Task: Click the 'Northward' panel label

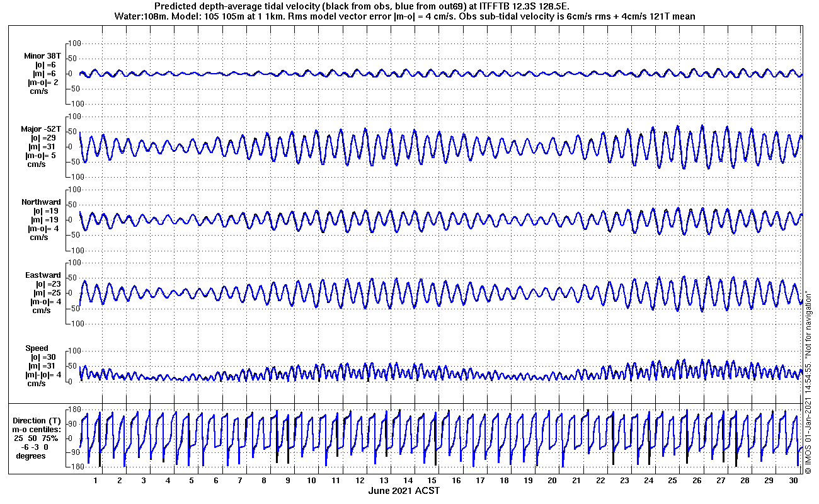Action: click(x=41, y=202)
